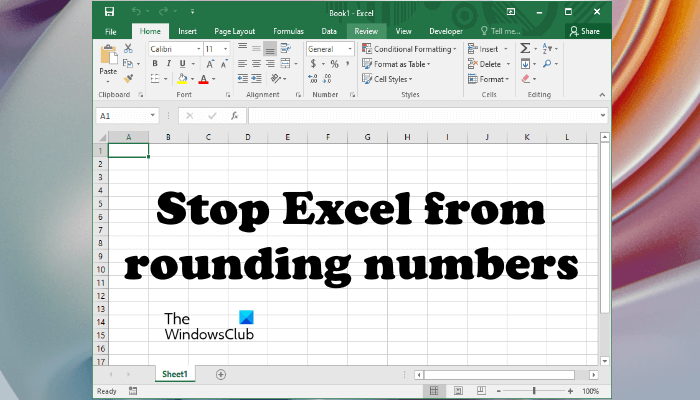Toggle Bold formatting
Viewport: 700px width, 400px height.
click(155, 63)
